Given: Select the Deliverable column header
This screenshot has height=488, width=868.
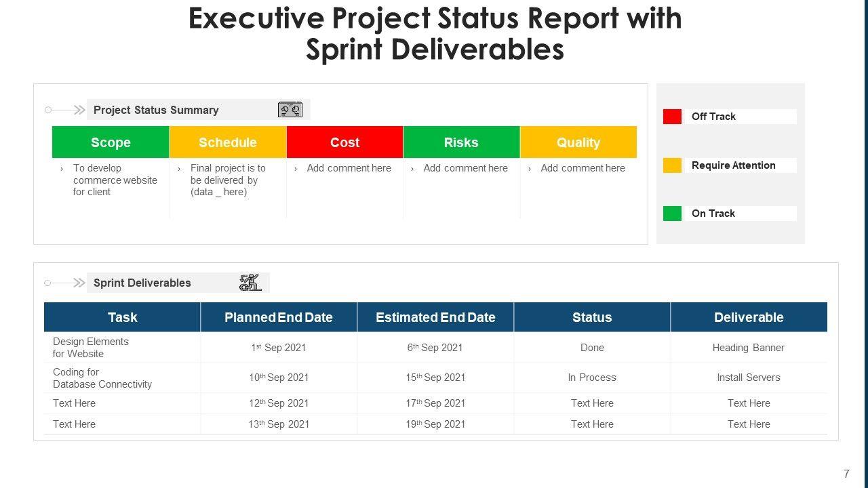Looking at the screenshot, I should click(x=749, y=317).
